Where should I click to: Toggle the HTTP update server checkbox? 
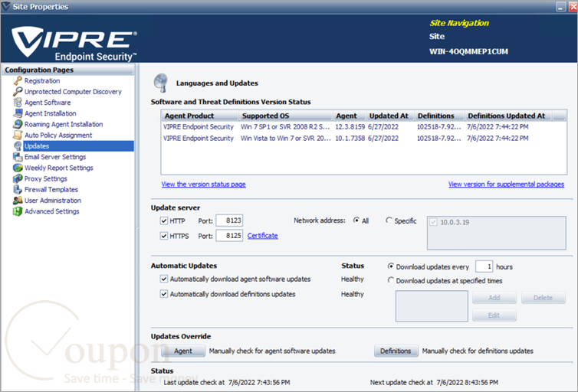coord(164,220)
